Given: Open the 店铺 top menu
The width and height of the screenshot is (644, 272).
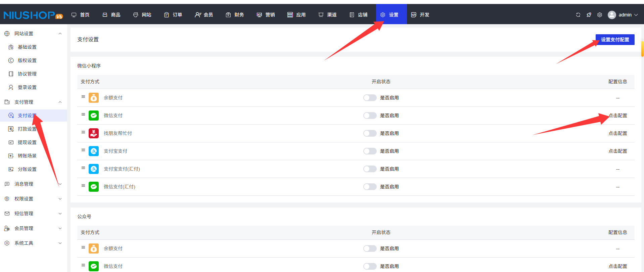Looking at the screenshot, I should tap(359, 15).
